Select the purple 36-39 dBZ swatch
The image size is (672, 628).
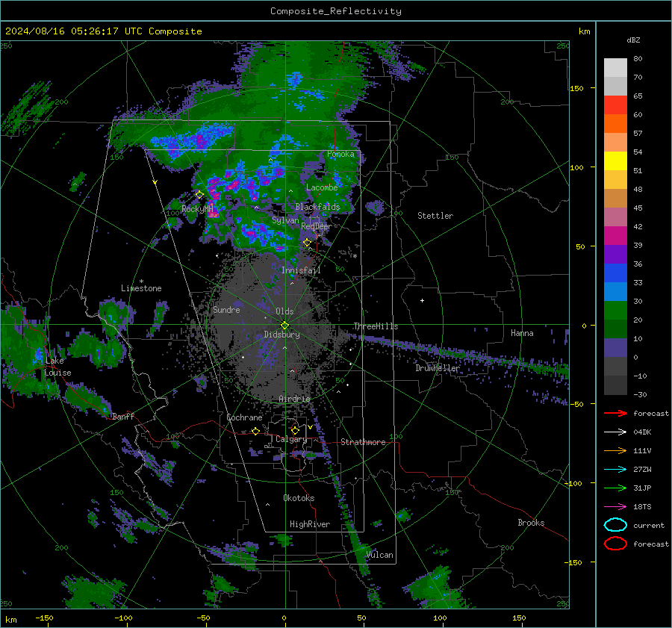tap(615, 254)
